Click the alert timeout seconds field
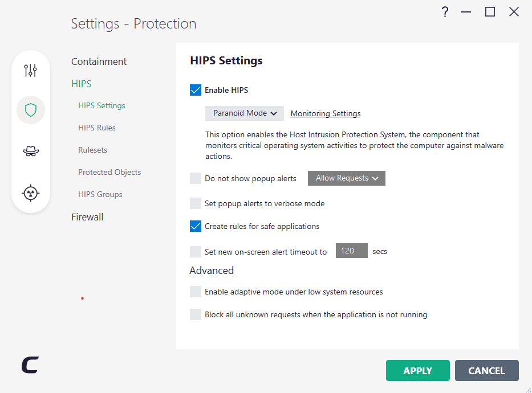This screenshot has width=532, height=393. [351, 251]
